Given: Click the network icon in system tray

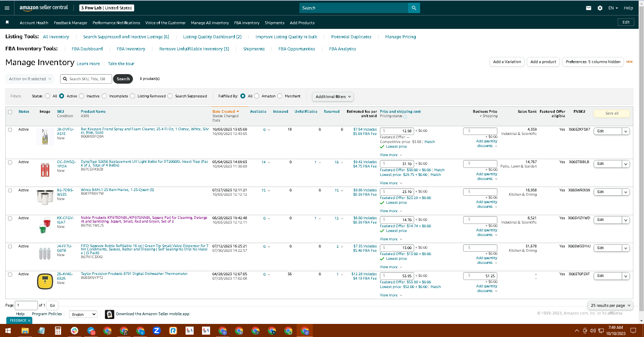Looking at the screenshot, I should 601,331.
